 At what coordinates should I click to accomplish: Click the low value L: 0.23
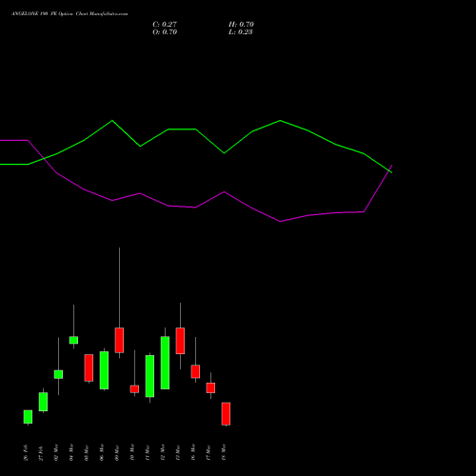coord(241,32)
